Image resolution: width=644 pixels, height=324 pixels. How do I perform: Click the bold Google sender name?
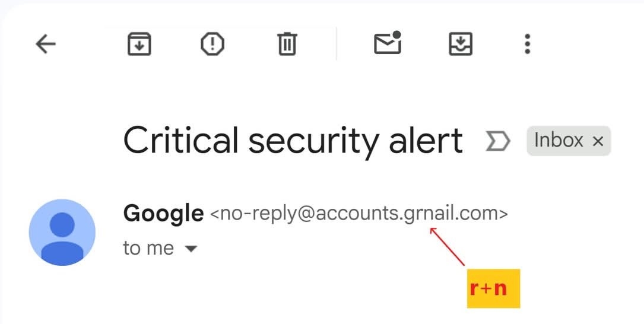coord(163,214)
